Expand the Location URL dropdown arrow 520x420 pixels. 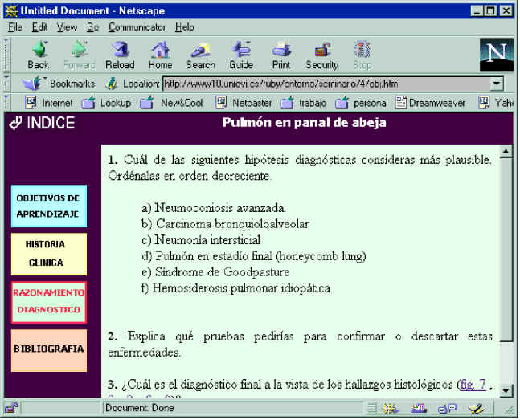497,83
